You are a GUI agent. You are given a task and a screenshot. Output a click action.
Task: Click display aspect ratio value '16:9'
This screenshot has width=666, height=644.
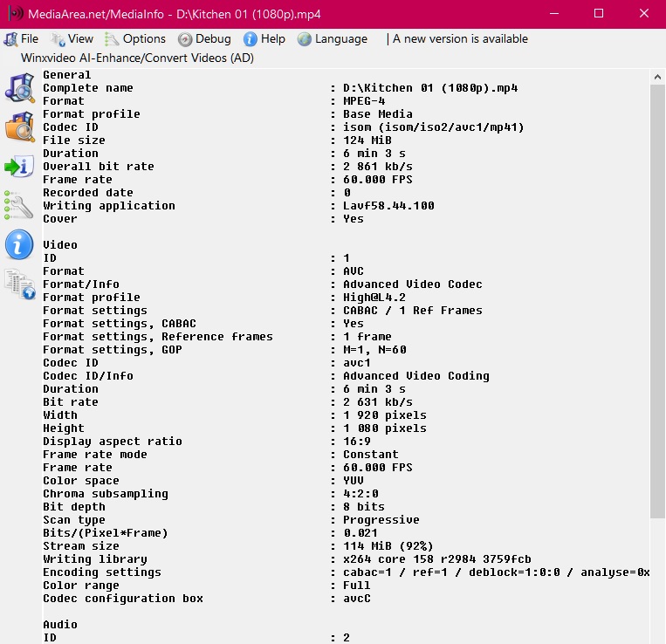(357, 442)
